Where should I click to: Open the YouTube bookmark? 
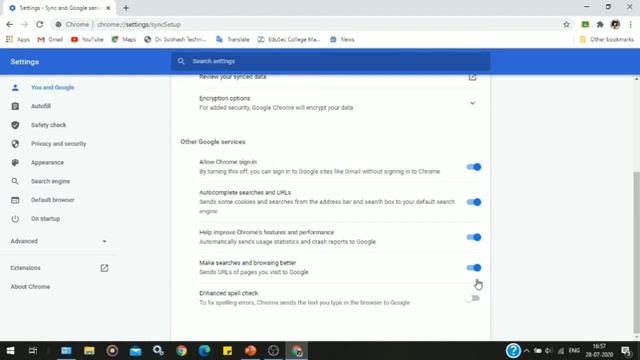(87, 40)
